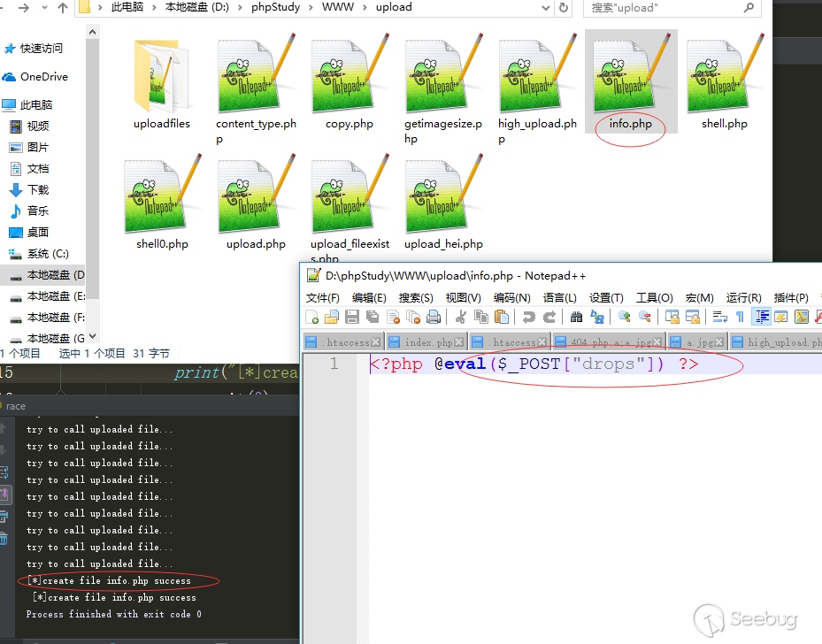Open the 搜索(S) menu in Notepad++
Image resolution: width=822 pixels, height=644 pixels.
click(416, 297)
